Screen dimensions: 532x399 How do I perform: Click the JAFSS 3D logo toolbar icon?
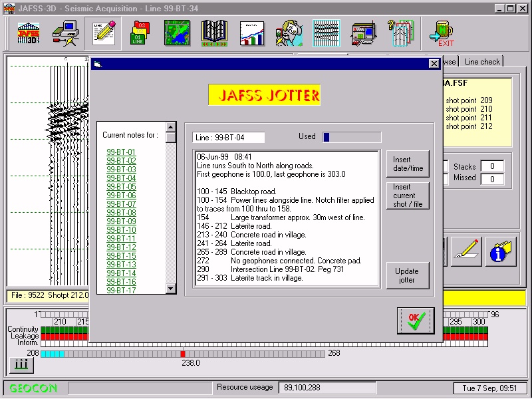[x=29, y=33]
